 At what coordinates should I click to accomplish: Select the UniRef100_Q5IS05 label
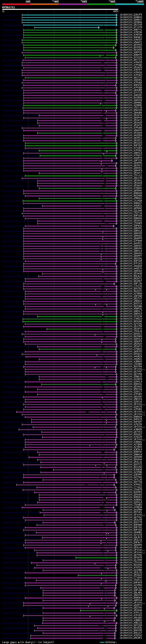pyautogui.click(x=131, y=25)
